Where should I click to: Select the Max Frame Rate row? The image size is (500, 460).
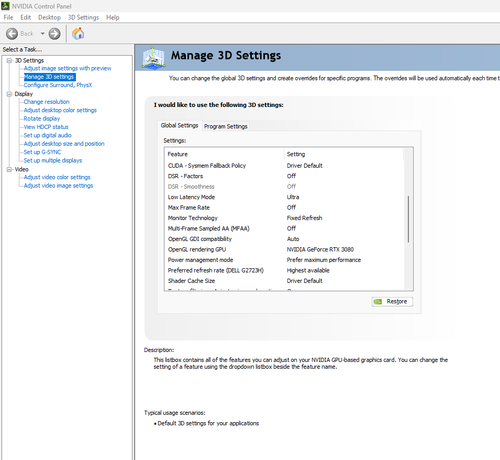tap(284, 207)
